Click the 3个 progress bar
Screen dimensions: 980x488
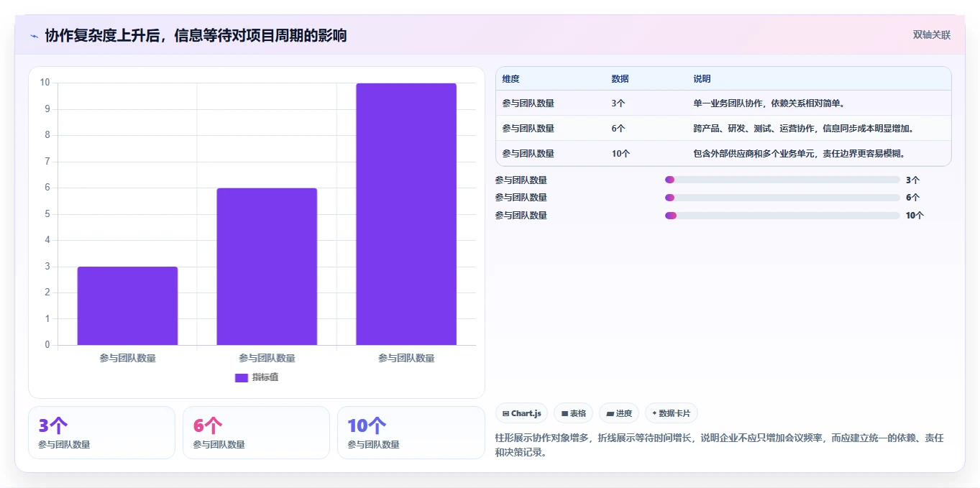pos(782,180)
